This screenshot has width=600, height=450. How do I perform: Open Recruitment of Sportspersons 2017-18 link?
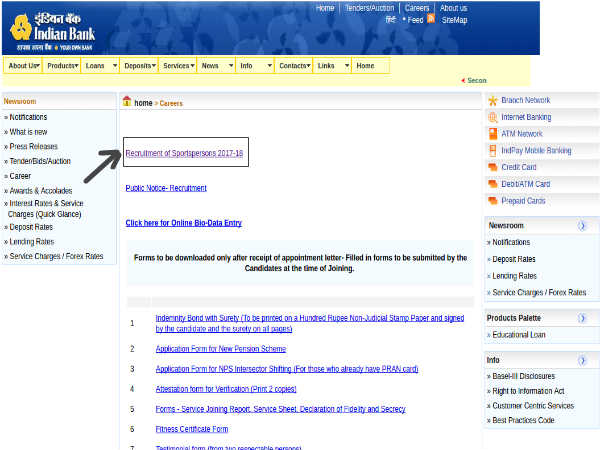click(184, 153)
